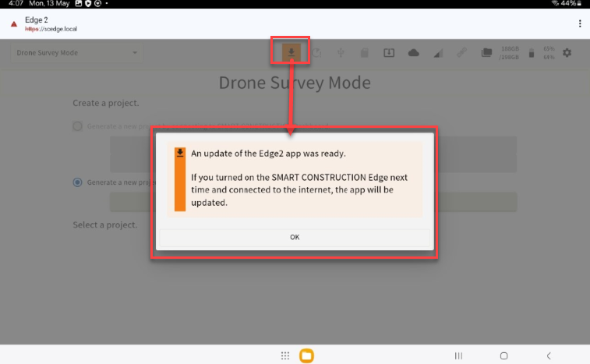Click the cloud connection icon

point(413,53)
